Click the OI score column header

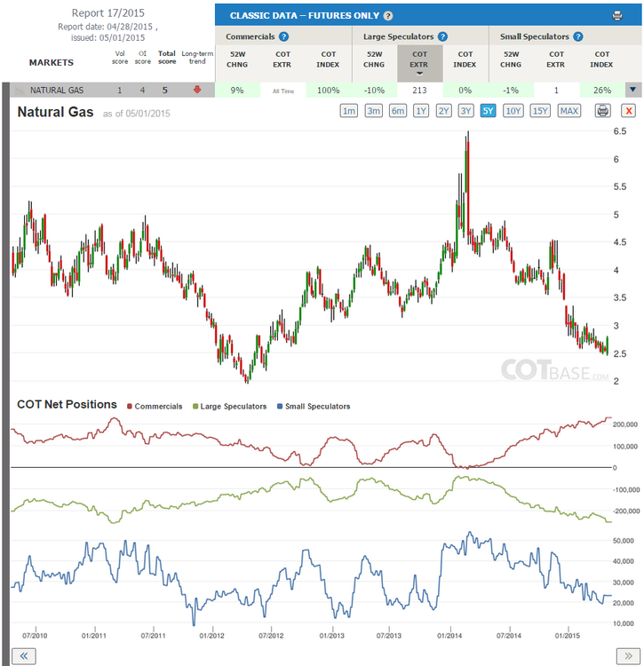point(143,58)
